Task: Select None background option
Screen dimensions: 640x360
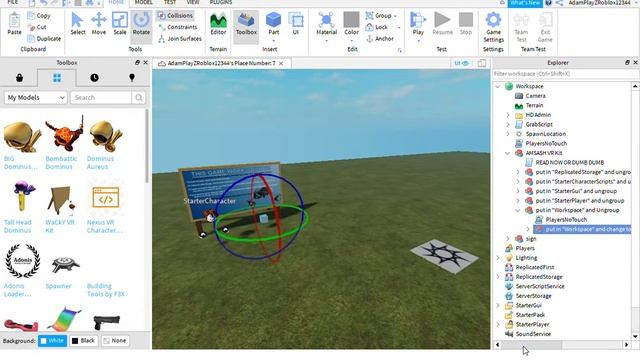Action: point(115,340)
